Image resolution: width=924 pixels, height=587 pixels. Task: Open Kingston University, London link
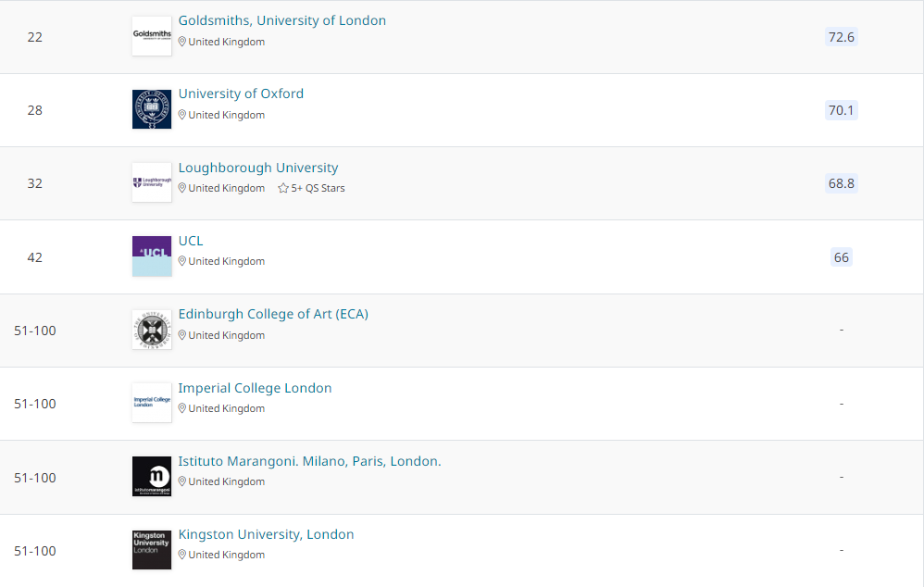266,534
